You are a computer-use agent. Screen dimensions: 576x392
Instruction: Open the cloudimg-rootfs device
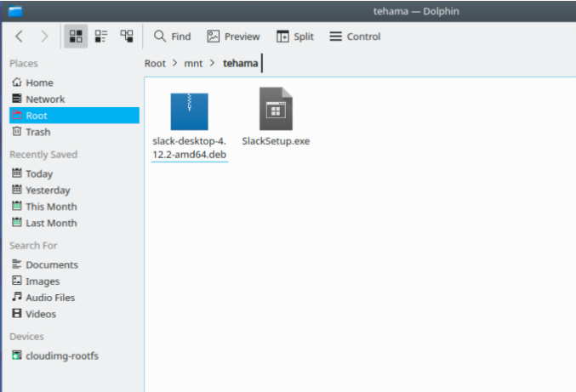[74, 355]
